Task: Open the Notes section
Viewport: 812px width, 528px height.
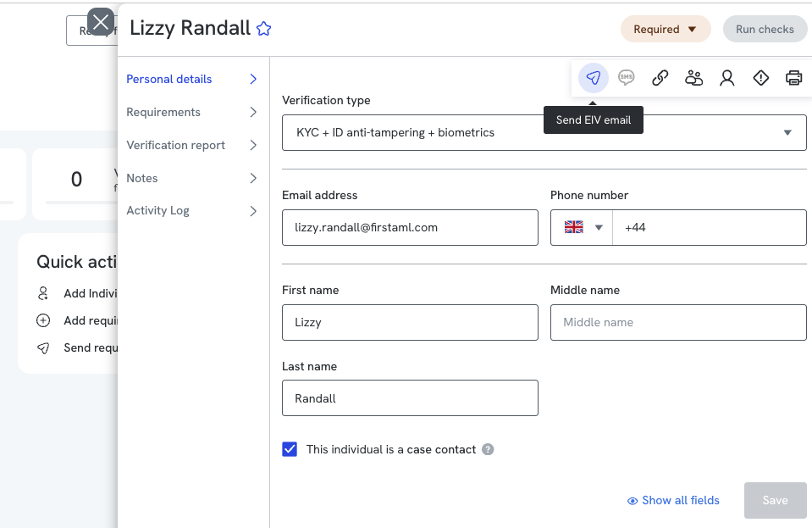Action: tap(191, 178)
